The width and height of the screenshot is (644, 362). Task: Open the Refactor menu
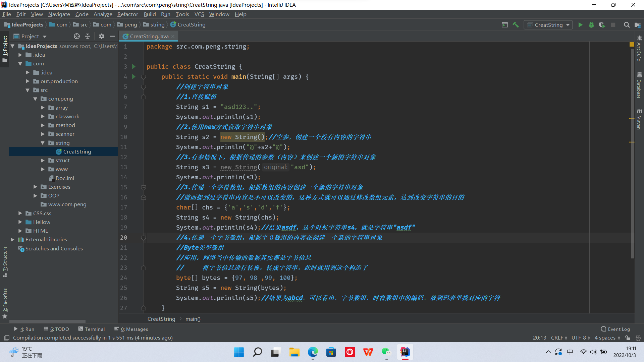pos(127,14)
